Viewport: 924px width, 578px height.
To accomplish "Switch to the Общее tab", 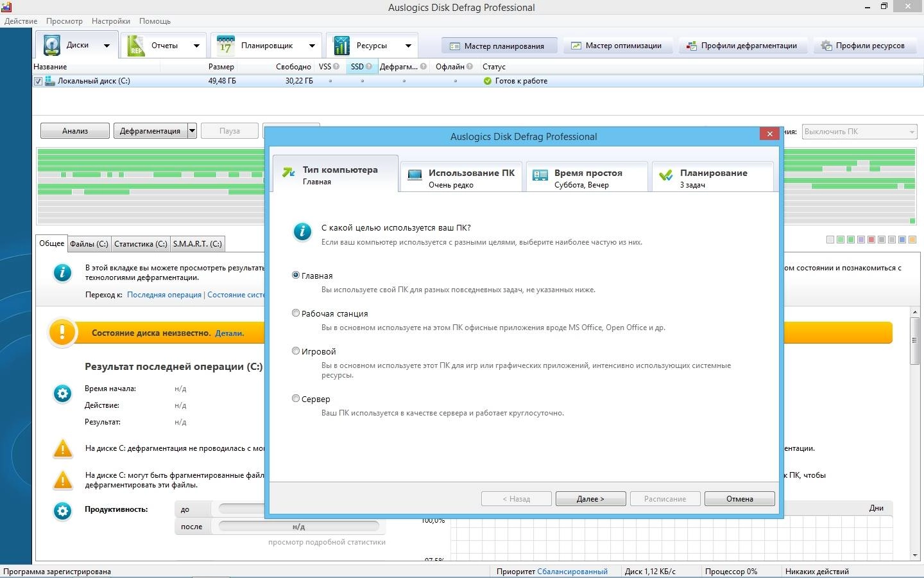I will (52, 243).
